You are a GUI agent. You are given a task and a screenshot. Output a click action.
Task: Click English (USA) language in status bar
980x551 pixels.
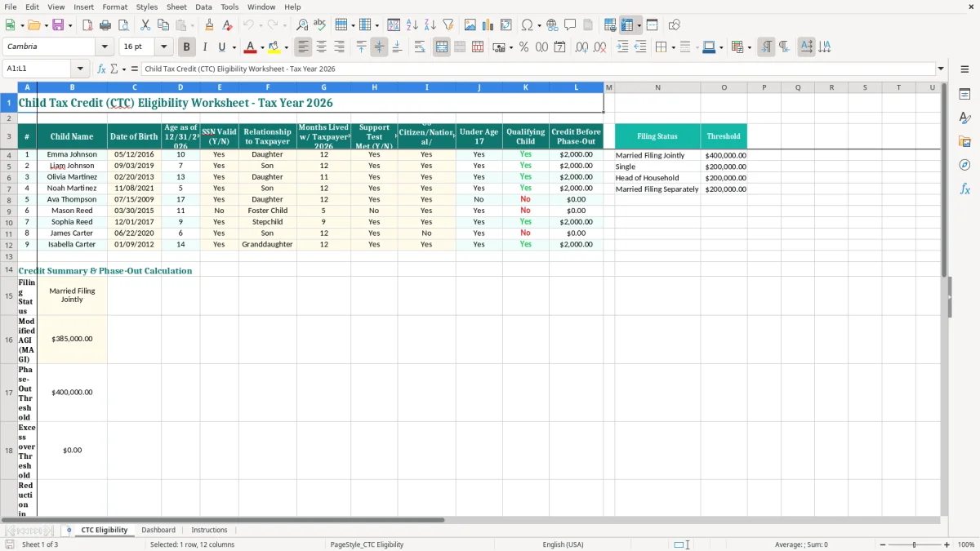pyautogui.click(x=563, y=544)
